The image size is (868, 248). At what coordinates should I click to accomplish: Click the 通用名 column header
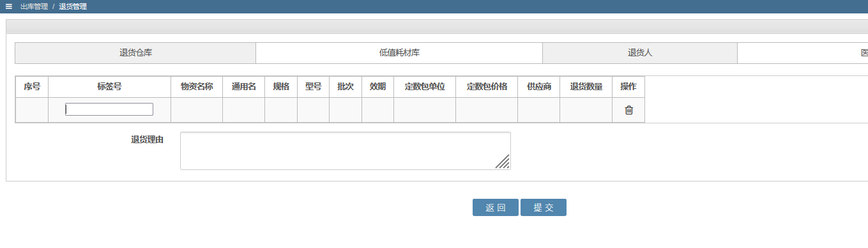[244, 87]
